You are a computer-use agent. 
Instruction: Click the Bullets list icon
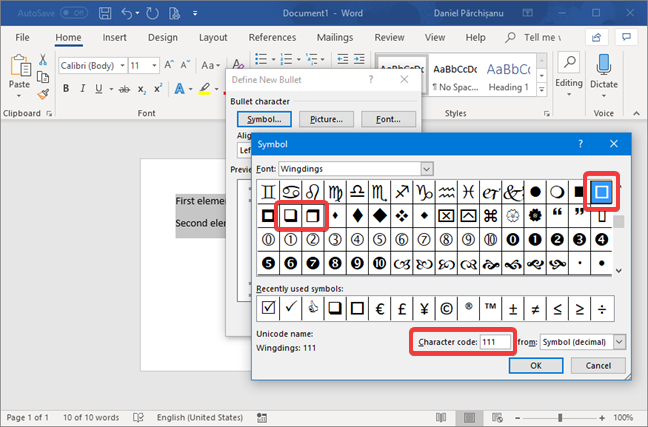(x=261, y=59)
